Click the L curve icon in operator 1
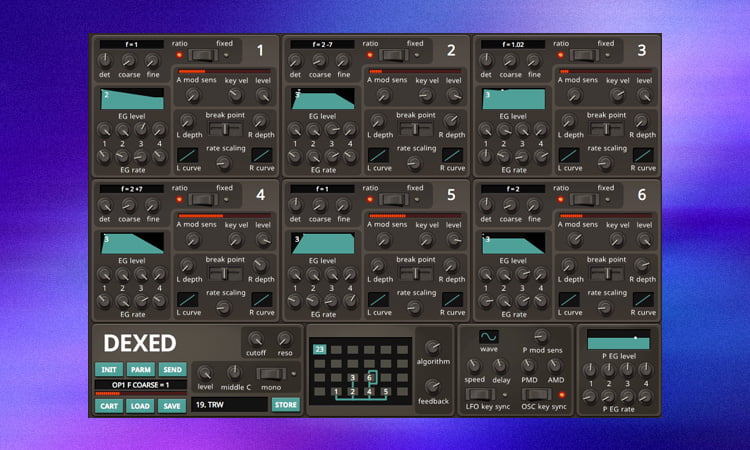The width and height of the screenshot is (750, 450). pos(186,155)
